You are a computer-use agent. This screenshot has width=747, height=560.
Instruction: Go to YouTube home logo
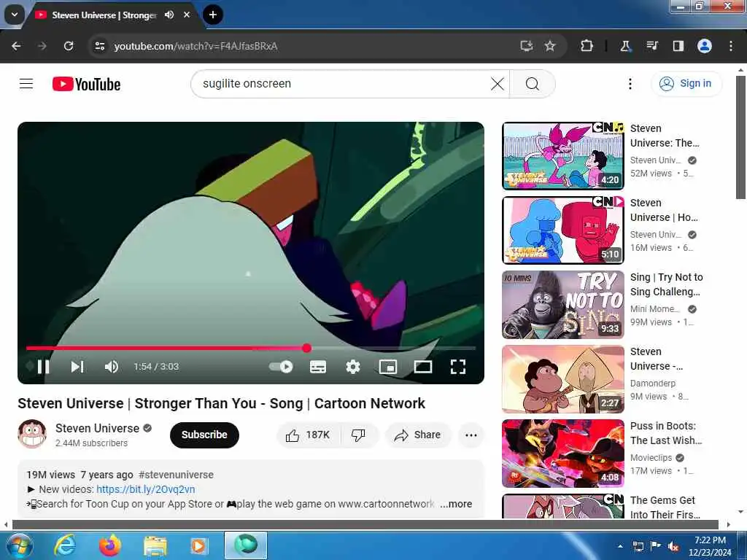[86, 85]
